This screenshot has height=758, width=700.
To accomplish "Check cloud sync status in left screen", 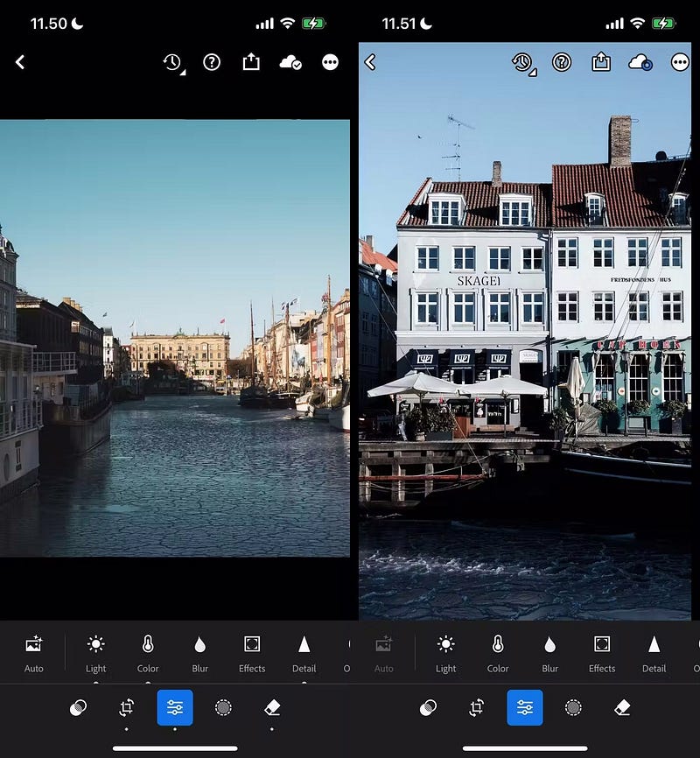I will point(290,62).
